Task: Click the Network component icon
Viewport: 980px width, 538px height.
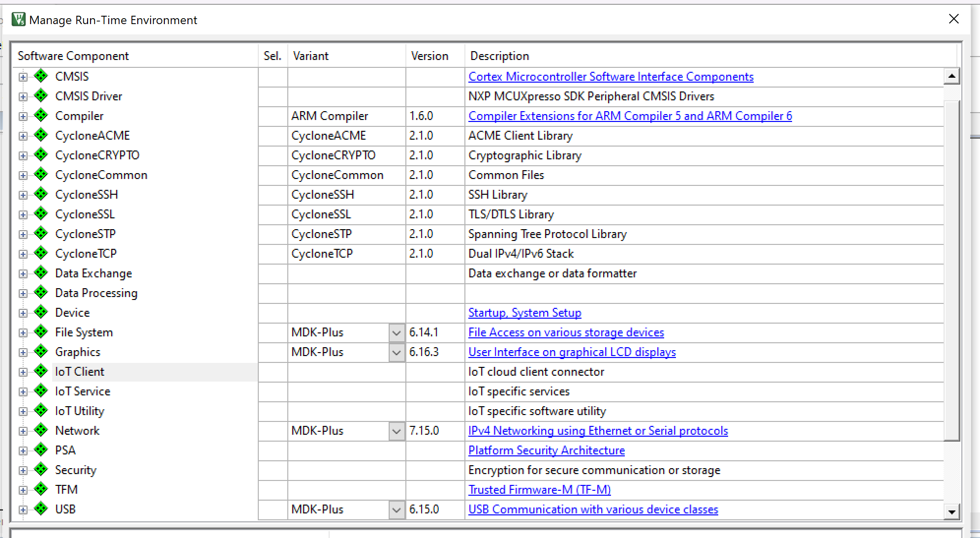Action: pos(40,430)
